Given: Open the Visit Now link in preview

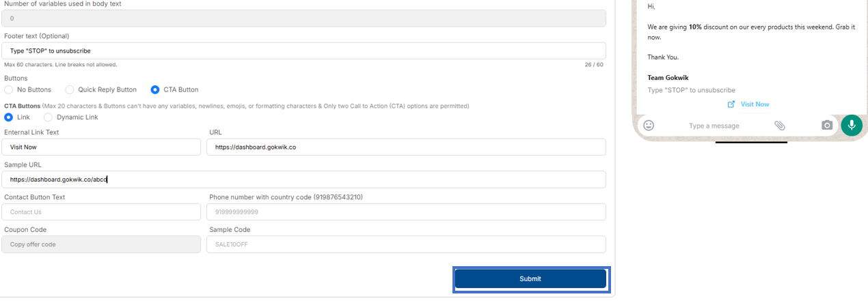Looking at the screenshot, I should tap(755, 104).
